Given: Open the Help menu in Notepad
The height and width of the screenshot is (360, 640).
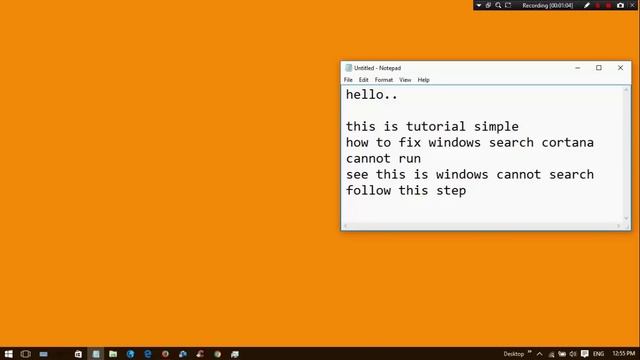Looking at the screenshot, I should [423, 80].
